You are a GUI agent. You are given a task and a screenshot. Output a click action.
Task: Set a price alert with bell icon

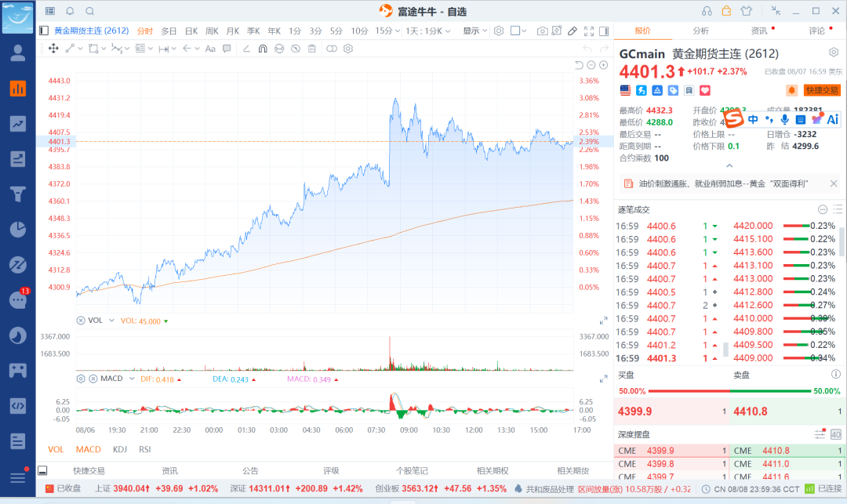click(x=791, y=90)
